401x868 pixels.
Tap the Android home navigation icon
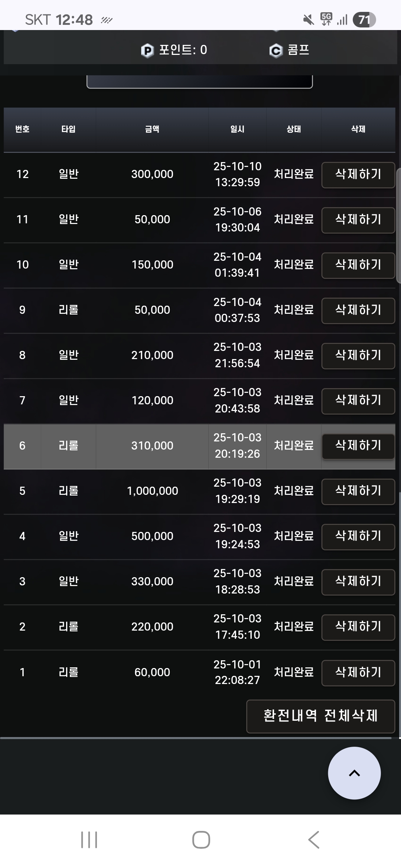[x=201, y=840]
